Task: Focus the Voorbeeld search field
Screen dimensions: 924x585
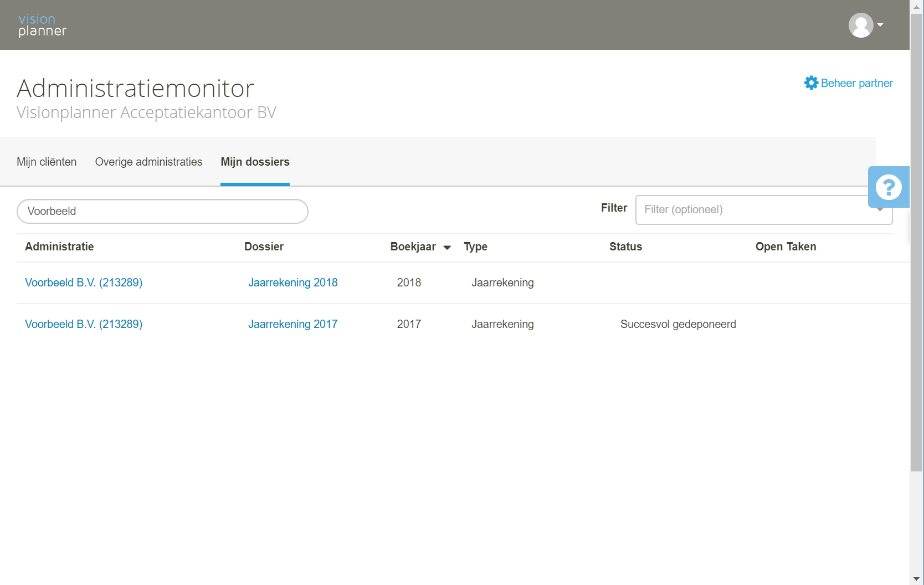Action: 162,211
